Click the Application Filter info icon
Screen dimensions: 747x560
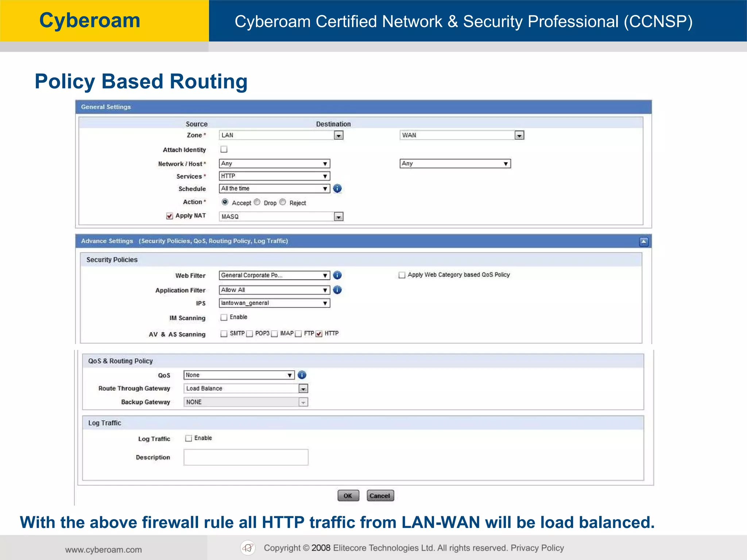(337, 290)
